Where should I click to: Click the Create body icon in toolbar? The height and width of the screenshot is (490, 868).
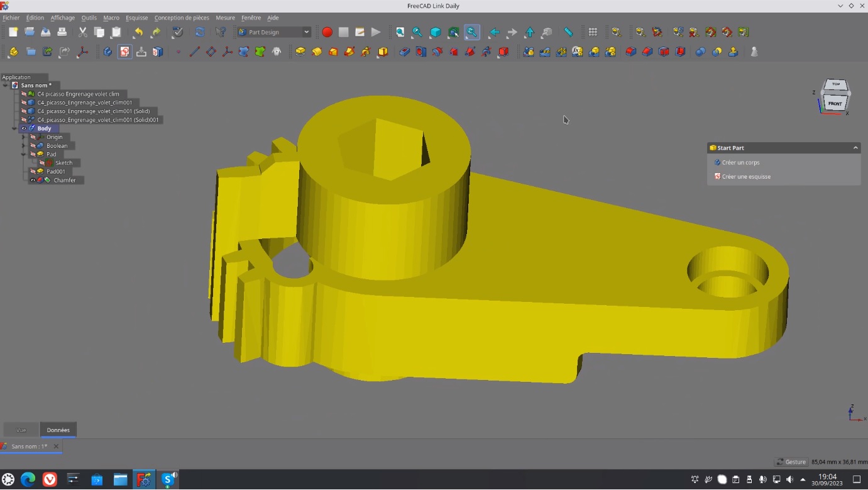(107, 52)
